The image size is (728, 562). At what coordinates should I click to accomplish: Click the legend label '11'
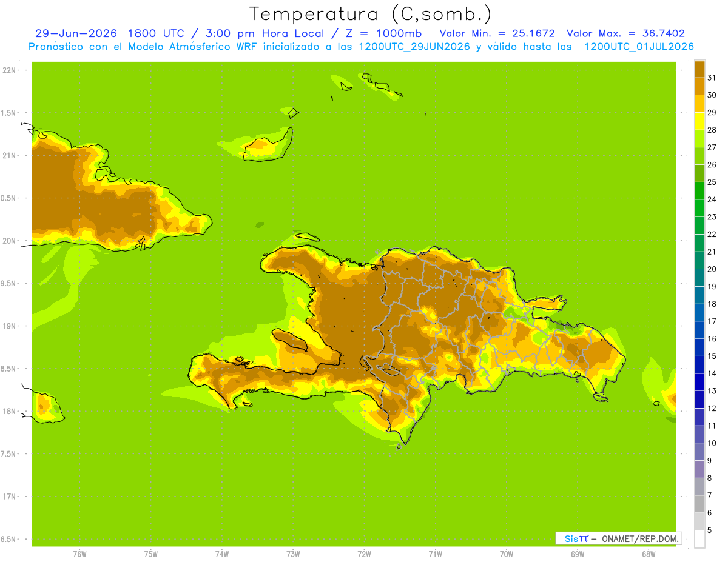click(x=712, y=426)
